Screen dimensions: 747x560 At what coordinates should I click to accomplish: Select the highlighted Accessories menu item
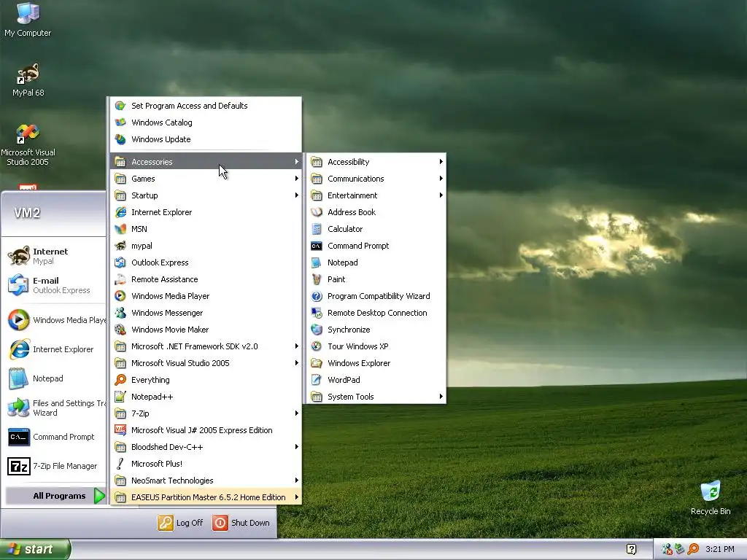(x=206, y=162)
